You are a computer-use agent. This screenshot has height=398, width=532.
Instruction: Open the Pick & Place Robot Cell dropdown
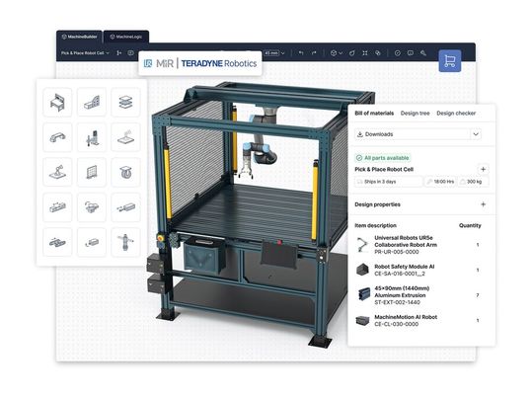click(x=85, y=53)
